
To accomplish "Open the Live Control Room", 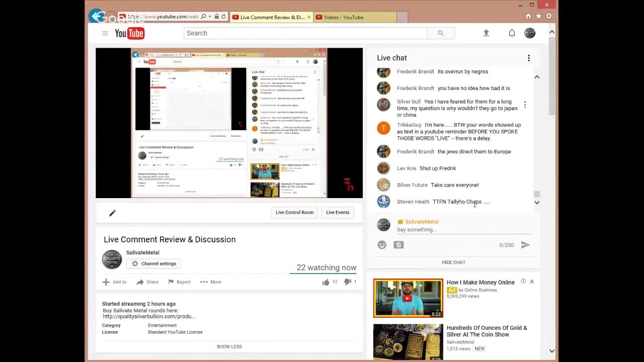I will coord(294,212).
